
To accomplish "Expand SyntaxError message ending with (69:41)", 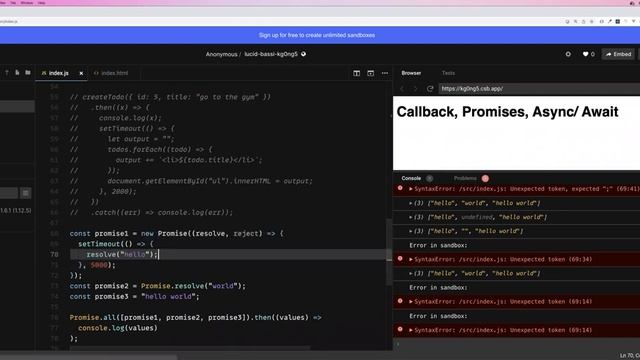I will pos(411,189).
